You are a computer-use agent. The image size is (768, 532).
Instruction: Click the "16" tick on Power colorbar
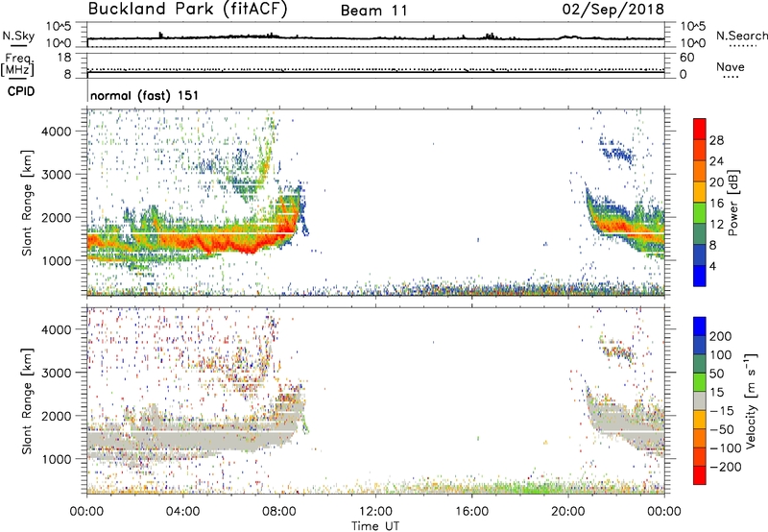pyautogui.click(x=716, y=204)
